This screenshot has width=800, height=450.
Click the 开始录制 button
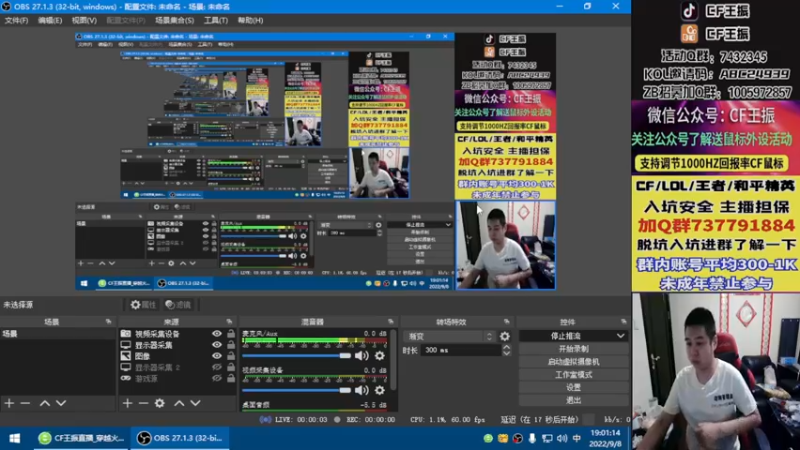click(x=573, y=349)
